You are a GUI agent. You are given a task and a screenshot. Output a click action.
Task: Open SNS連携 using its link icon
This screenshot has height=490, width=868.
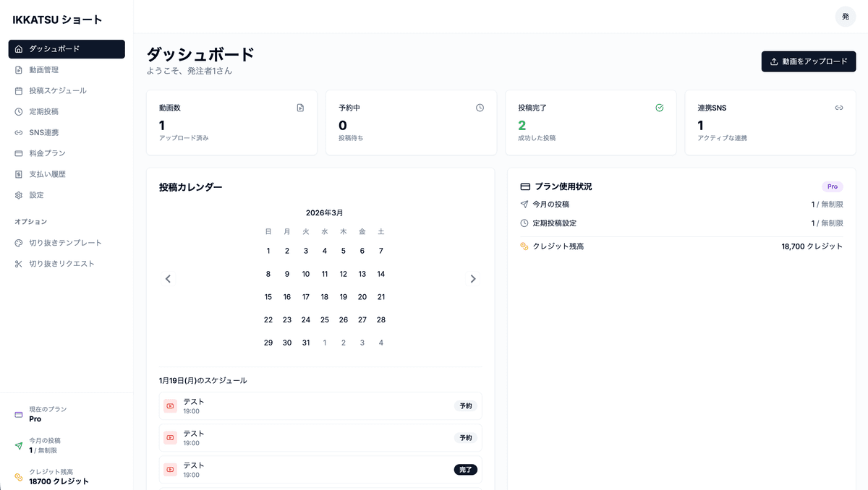[x=17, y=132]
